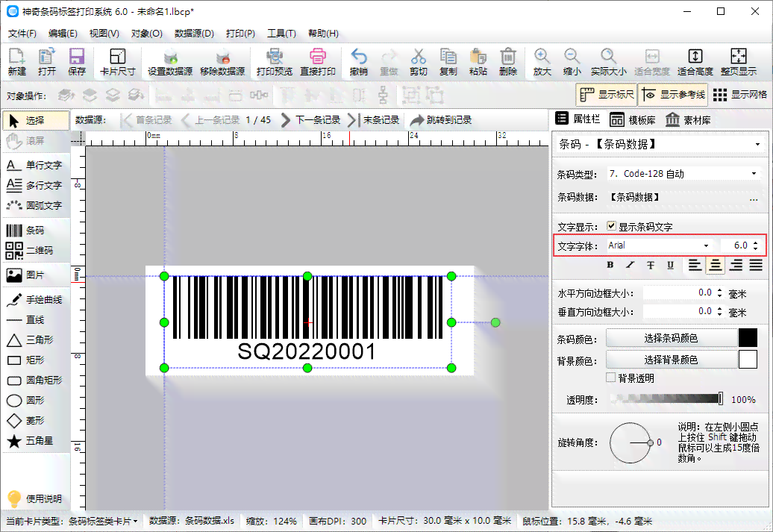This screenshot has height=532, width=773.
Task: Click the 整页显示 full page icon
Action: point(739,62)
